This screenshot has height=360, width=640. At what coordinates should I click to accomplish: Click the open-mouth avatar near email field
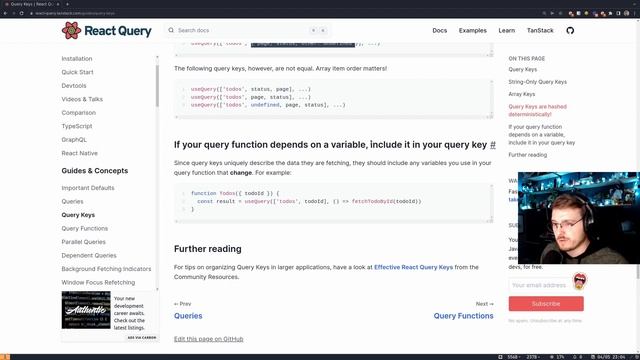[x=580, y=281]
